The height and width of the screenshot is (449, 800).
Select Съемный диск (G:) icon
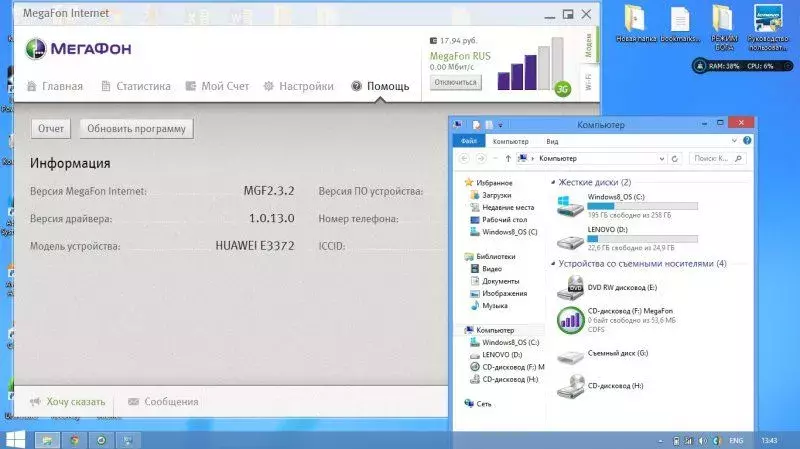570,355
